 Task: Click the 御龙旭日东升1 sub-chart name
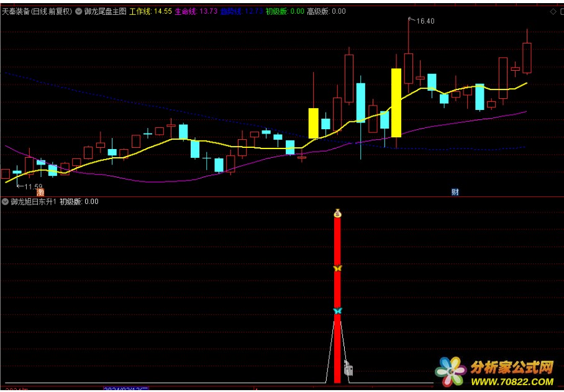point(34,202)
